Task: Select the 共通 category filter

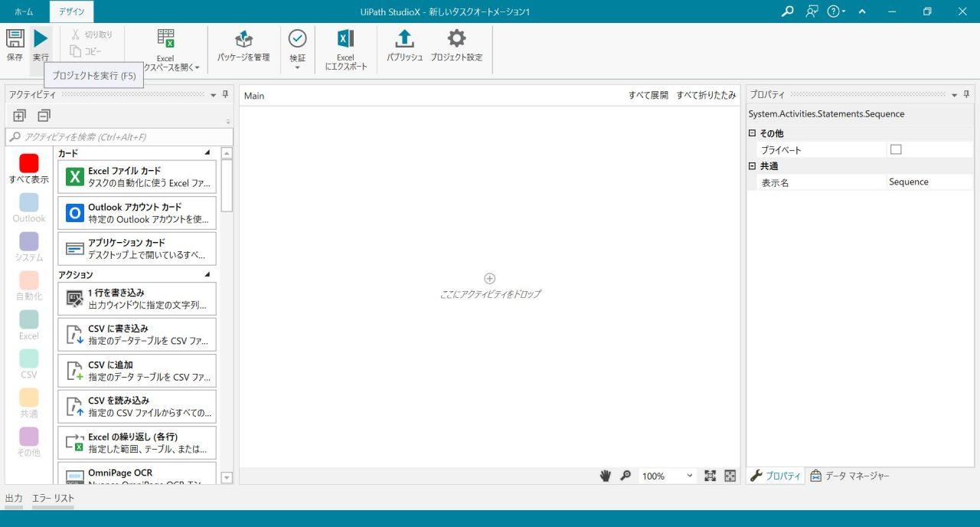Action: (x=29, y=404)
